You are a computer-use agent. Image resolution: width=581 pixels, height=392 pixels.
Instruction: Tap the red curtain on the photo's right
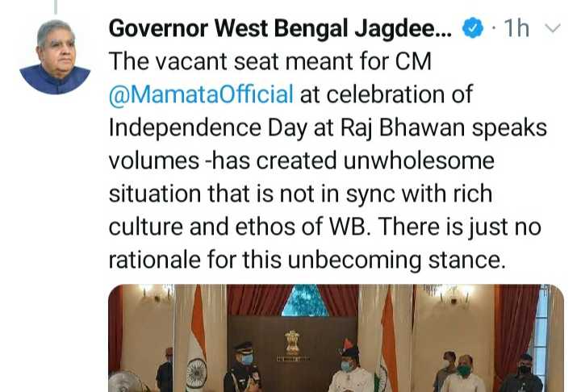pyautogui.click(x=514, y=330)
